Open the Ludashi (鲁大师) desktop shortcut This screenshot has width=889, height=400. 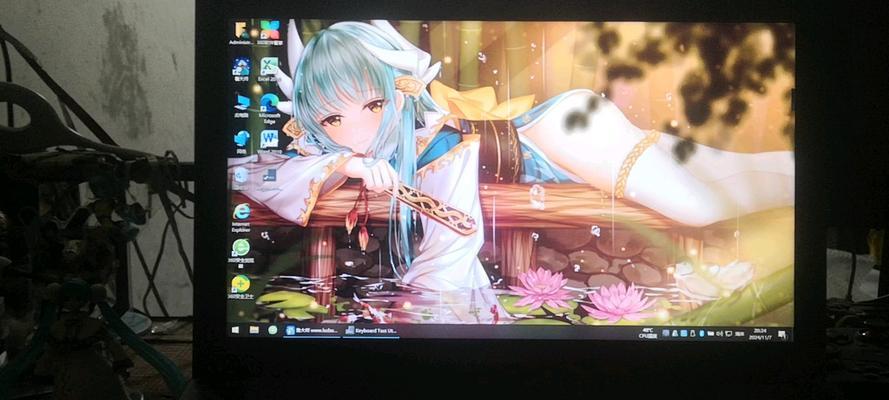242,69
